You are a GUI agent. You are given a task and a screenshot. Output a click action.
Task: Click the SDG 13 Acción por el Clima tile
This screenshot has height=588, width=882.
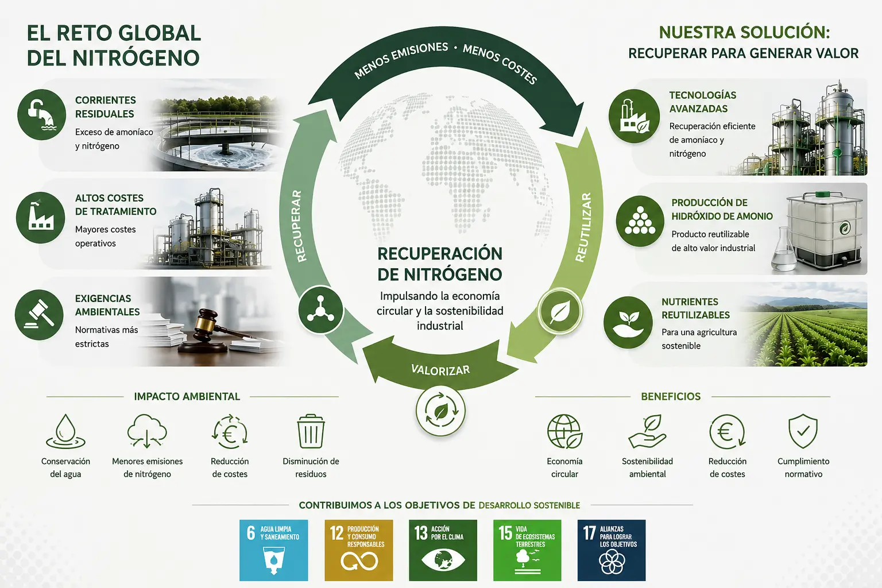click(443, 550)
